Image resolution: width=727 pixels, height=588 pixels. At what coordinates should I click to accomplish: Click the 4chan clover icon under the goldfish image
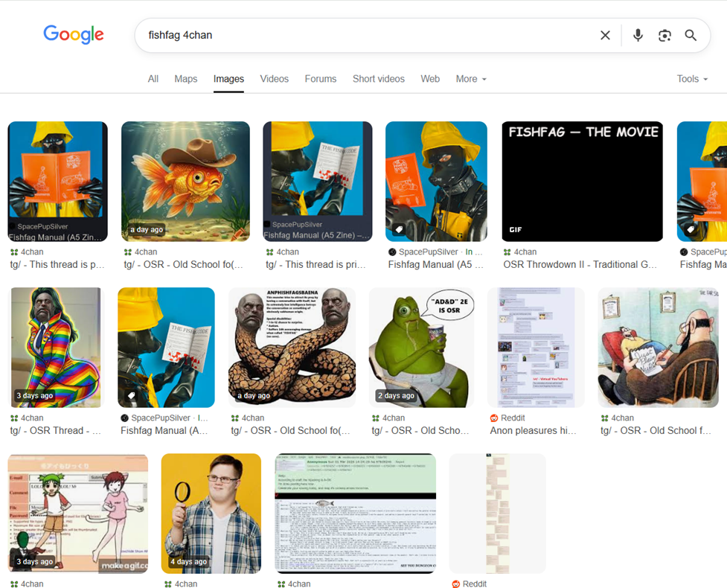(x=128, y=252)
